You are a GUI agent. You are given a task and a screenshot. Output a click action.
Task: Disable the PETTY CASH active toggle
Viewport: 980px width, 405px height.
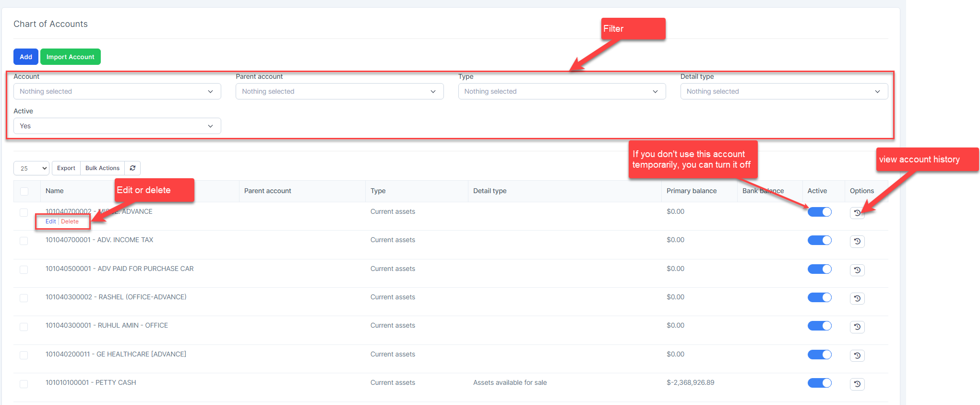[x=819, y=383]
